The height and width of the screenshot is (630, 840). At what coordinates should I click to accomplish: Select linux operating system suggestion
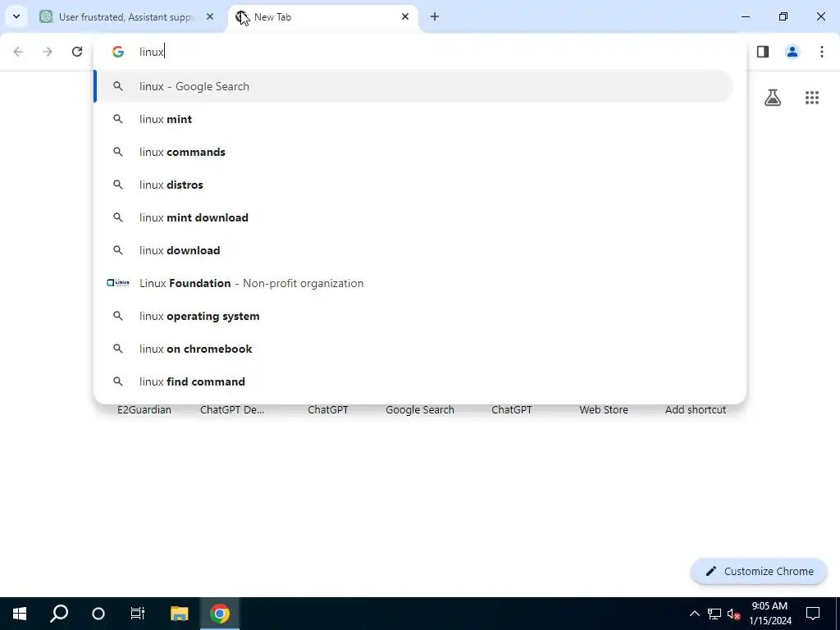click(x=413, y=316)
